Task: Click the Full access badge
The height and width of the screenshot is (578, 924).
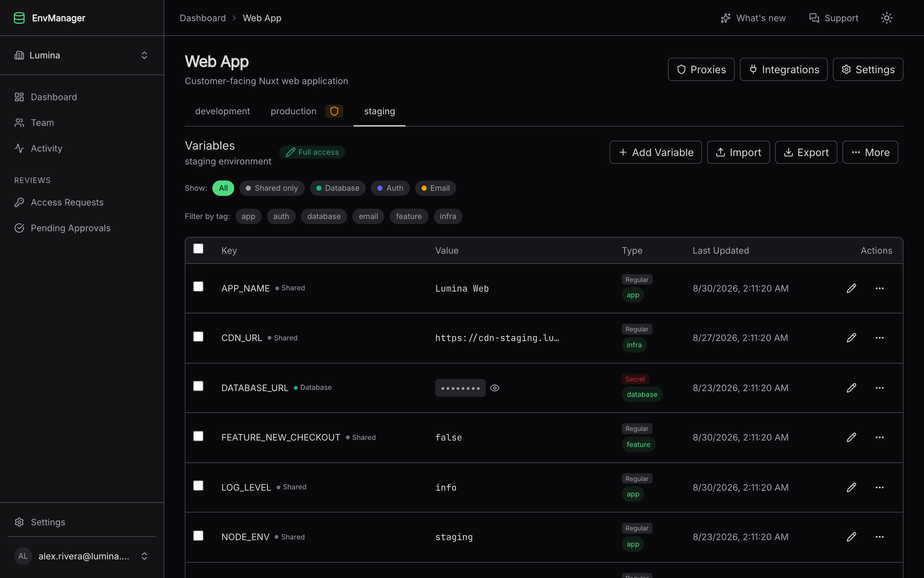Action: pos(312,152)
